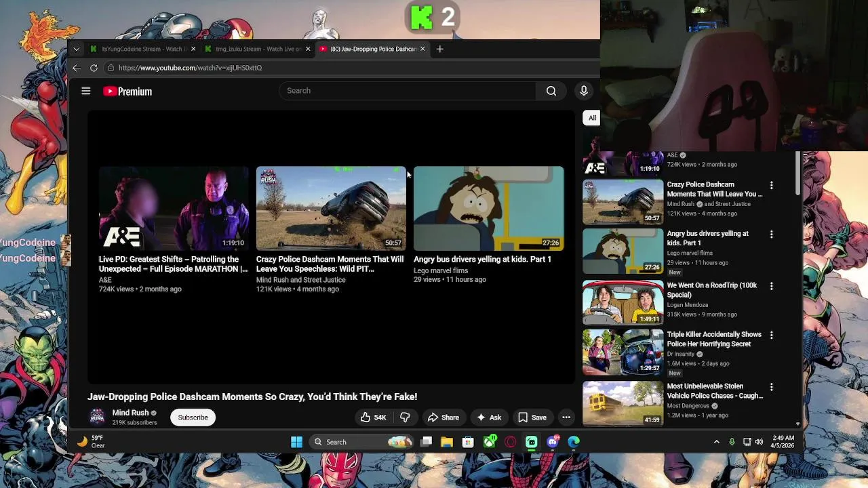Screen dimensions: 868x488
Task: Open the Discord taskbar icon
Action: tap(553, 442)
